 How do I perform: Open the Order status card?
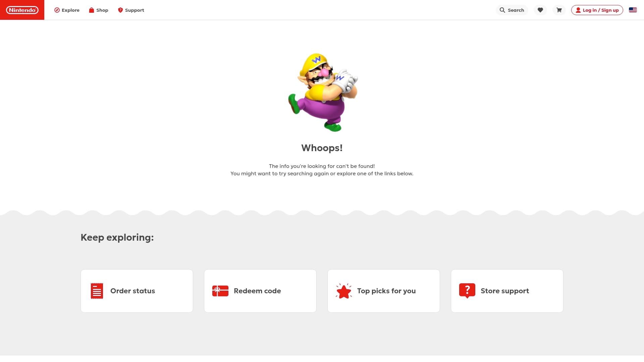pyautogui.click(x=137, y=291)
